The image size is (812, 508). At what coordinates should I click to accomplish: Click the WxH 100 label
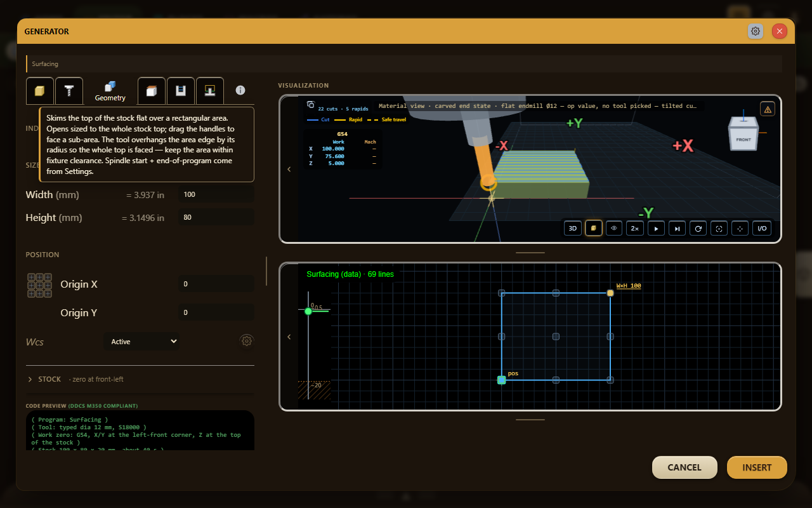(629, 286)
